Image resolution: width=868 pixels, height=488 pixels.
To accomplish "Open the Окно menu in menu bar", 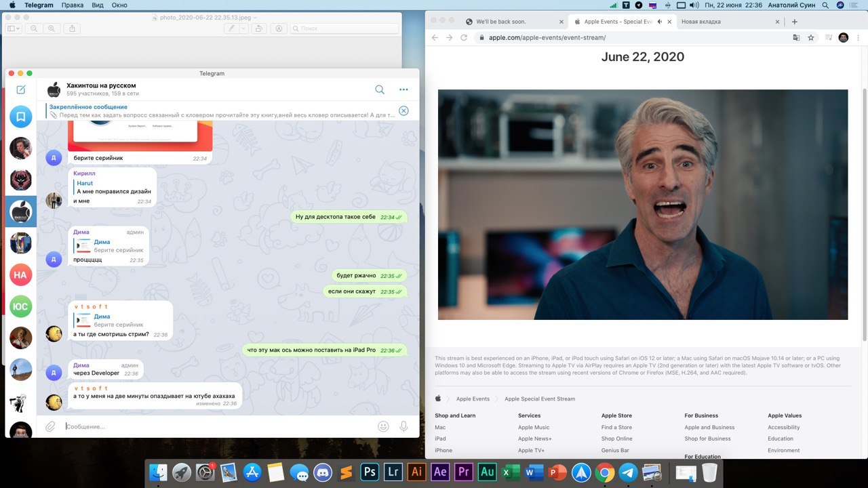I will coord(119,5).
